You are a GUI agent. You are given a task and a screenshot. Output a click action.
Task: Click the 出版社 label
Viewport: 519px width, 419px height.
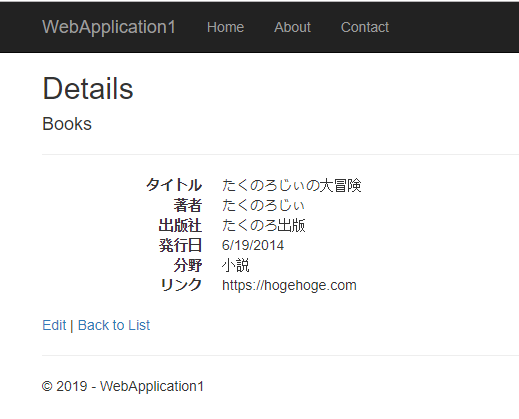tap(180, 225)
